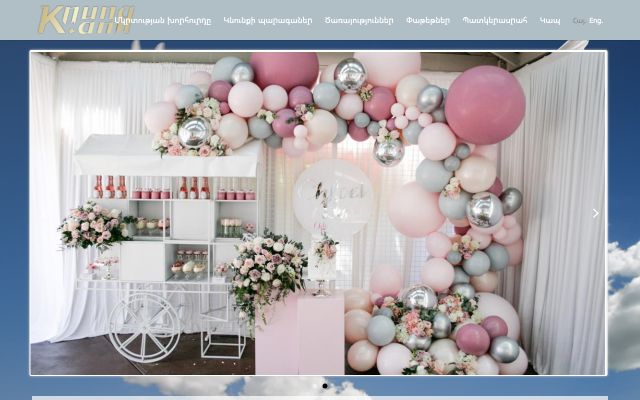Click the balloon decoration slide image

tap(318, 213)
